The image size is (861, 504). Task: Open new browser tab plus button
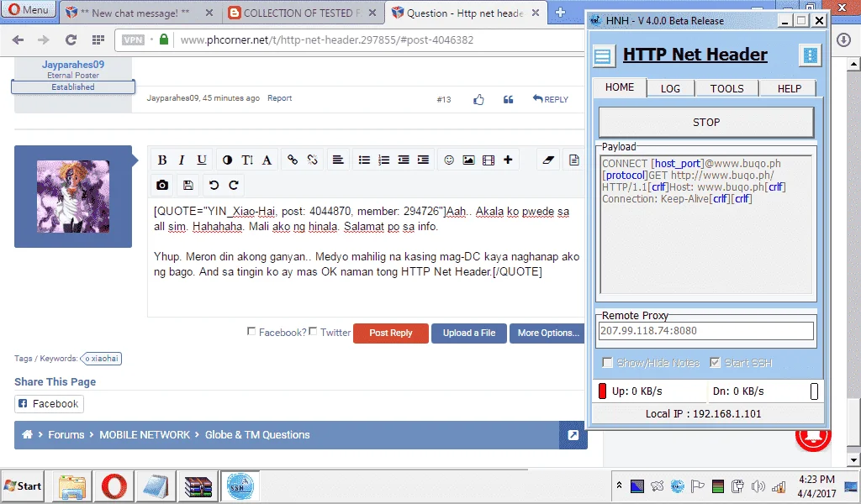[x=560, y=12]
